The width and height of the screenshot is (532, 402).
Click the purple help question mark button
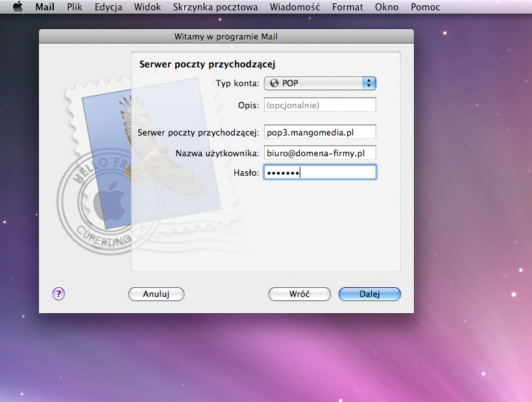click(58, 294)
